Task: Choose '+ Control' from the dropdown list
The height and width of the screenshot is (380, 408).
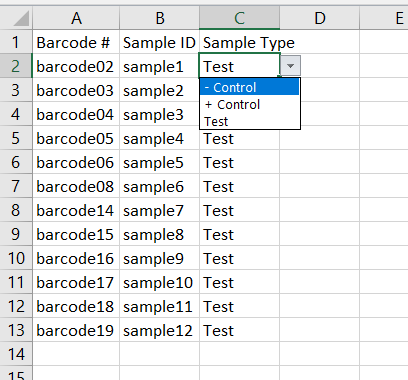Action: pyautogui.click(x=249, y=104)
